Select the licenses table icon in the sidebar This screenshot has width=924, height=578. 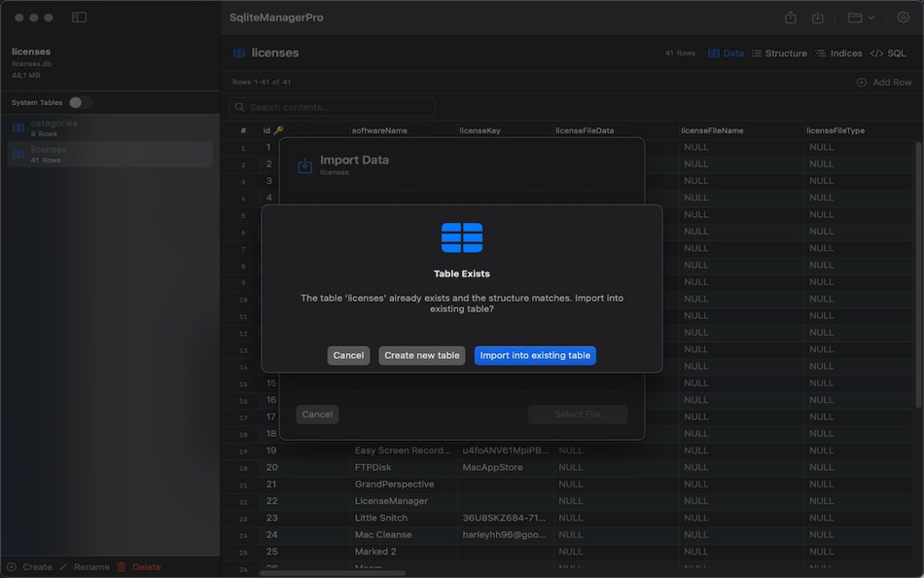[x=17, y=153]
